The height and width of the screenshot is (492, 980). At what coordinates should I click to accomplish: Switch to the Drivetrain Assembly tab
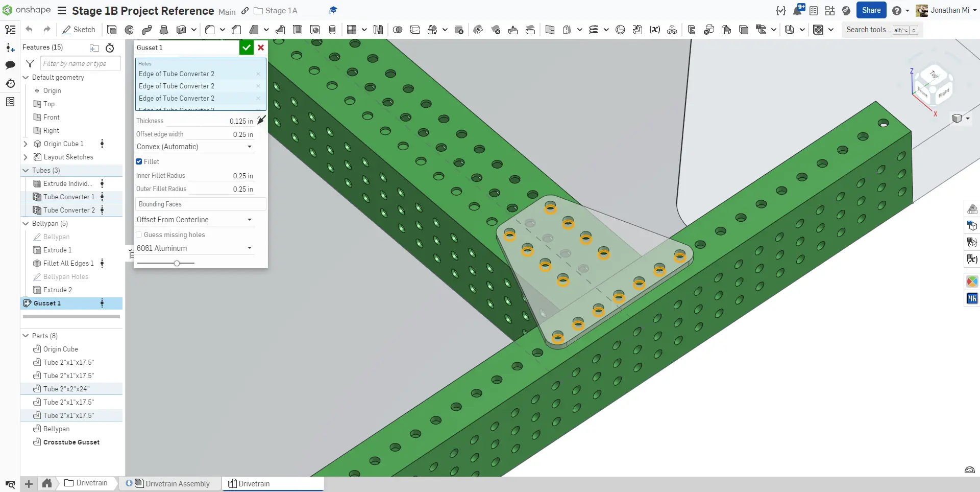point(172,483)
